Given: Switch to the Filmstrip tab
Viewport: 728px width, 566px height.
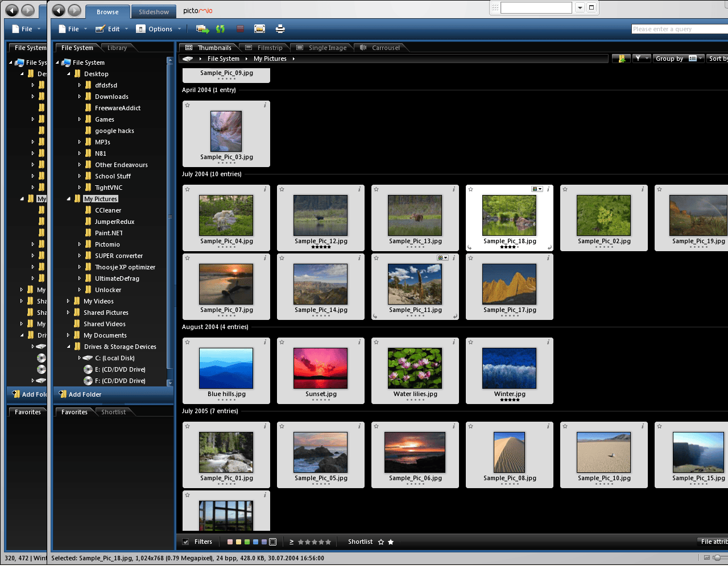Looking at the screenshot, I should [x=264, y=48].
